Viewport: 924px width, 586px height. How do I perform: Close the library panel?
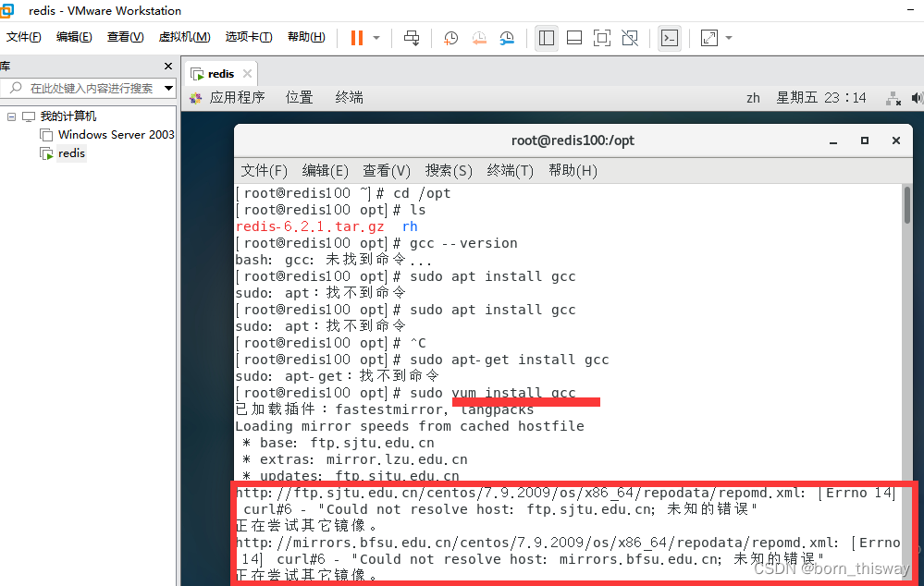(168, 66)
